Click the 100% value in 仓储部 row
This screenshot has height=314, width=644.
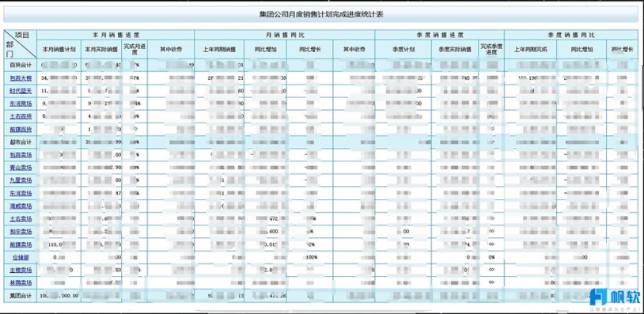pyautogui.click(x=312, y=258)
